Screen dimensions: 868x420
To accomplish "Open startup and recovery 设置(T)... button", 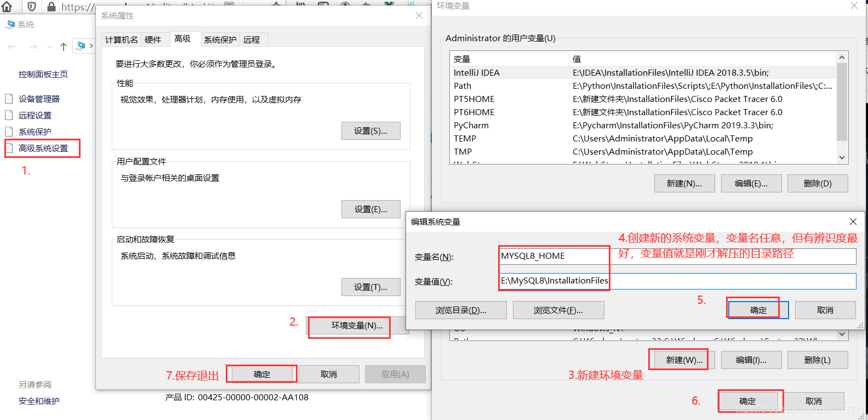I will pos(370,287).
